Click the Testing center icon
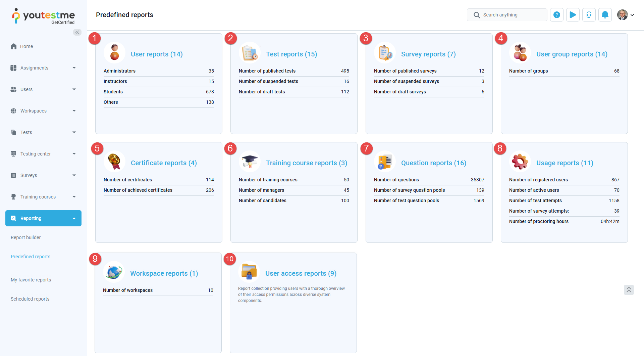644x356 pixels. 13,154
